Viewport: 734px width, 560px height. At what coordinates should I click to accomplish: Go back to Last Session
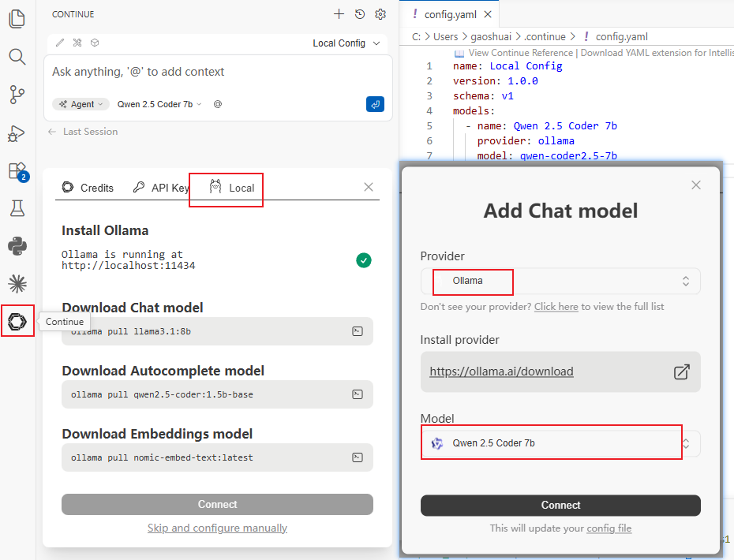point(83,132)
